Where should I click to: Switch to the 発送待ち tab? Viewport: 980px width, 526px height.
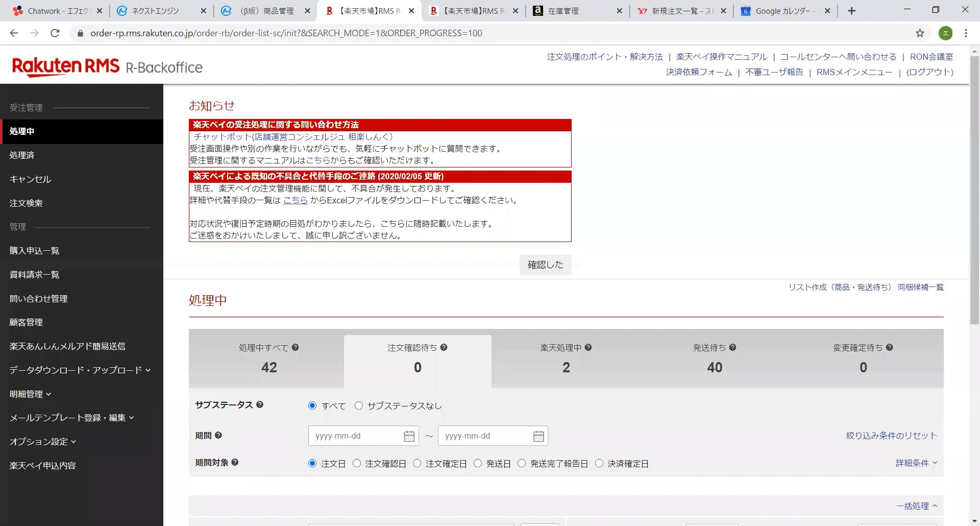(x=715, y=360)
